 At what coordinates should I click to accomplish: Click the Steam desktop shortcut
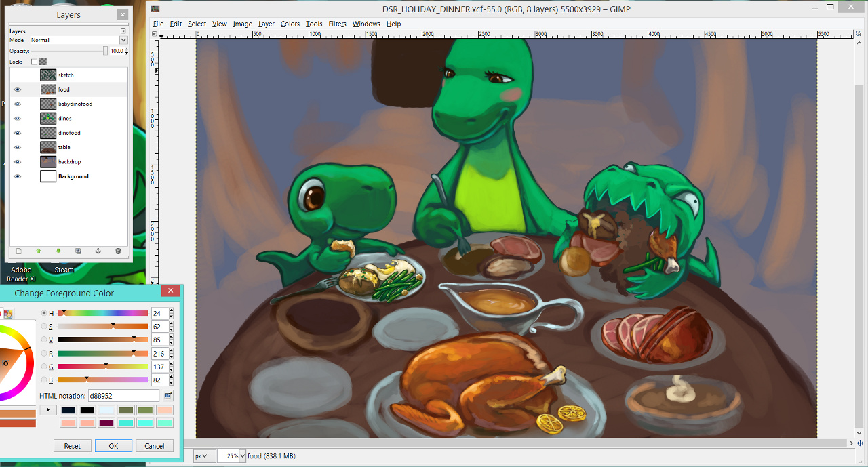pos(64,270)
